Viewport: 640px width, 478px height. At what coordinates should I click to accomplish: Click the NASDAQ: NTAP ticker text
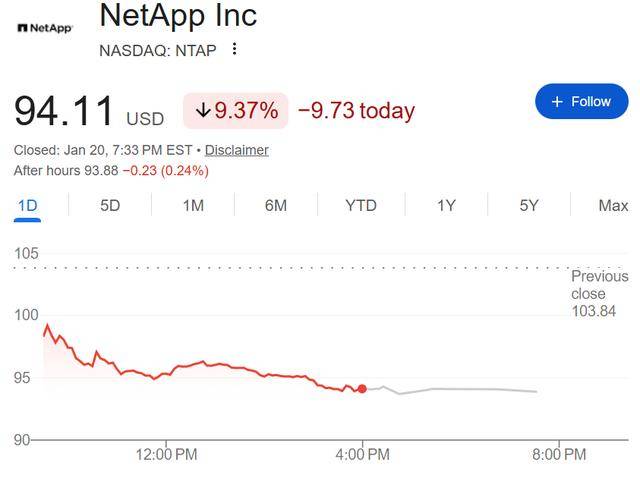click(157, 49)
